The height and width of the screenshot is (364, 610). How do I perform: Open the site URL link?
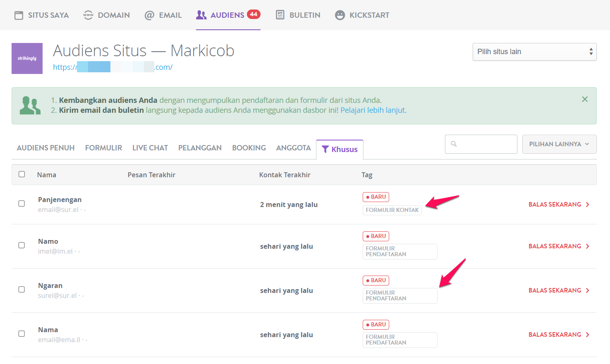(112, 67)
